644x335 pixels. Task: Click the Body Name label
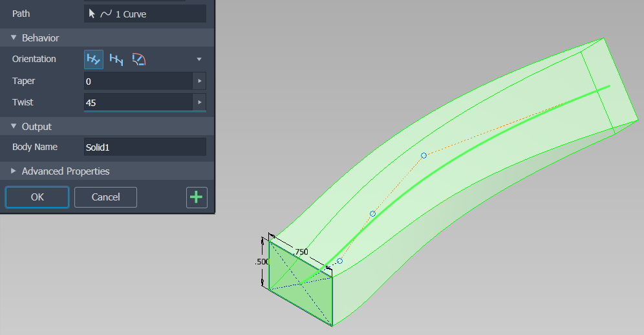35,147
